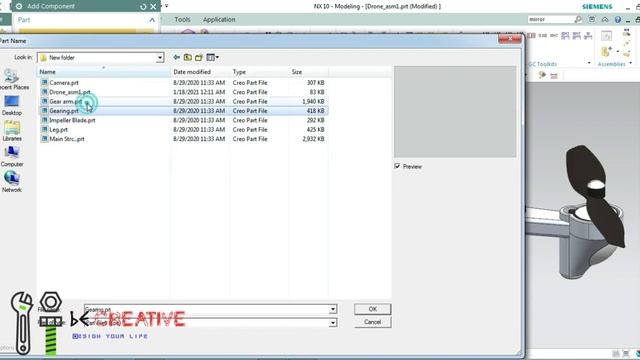Screen dimensions: 640x360
Task: Select Impeller Blade.prt file name
Action: pos(72,120)
